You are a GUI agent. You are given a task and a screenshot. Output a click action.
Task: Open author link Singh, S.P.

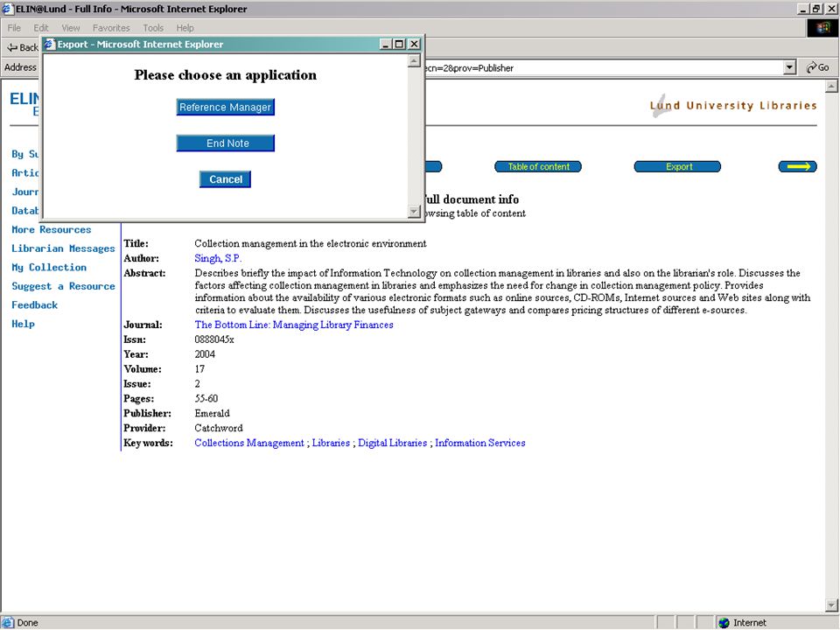pos(218,258)
